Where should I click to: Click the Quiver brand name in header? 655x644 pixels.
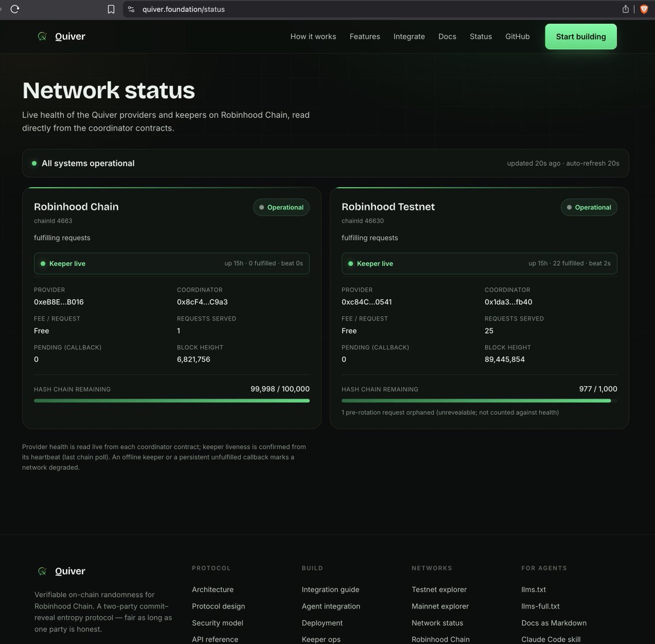click(70, 37)
